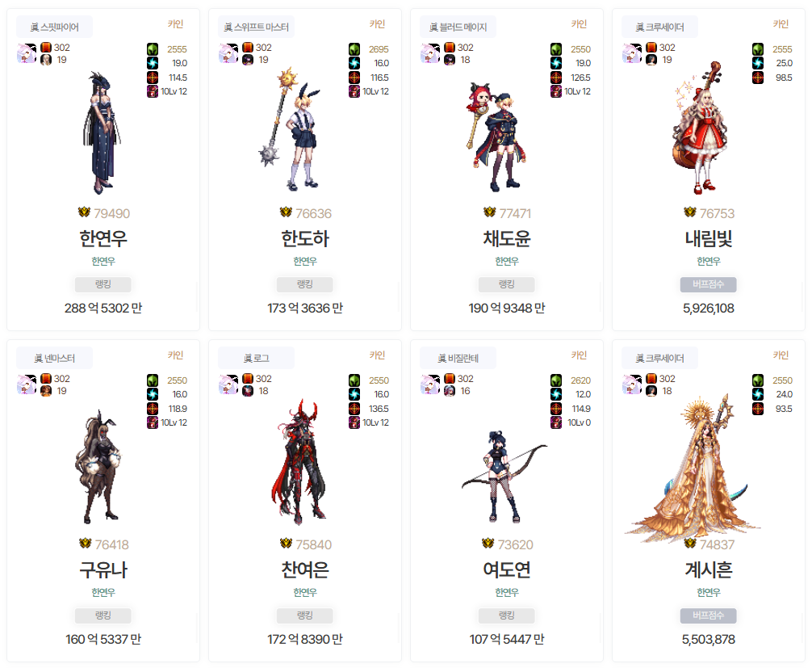Click the gold crown icon beside 79490
812x668 pixels.
tap(84, 212)
